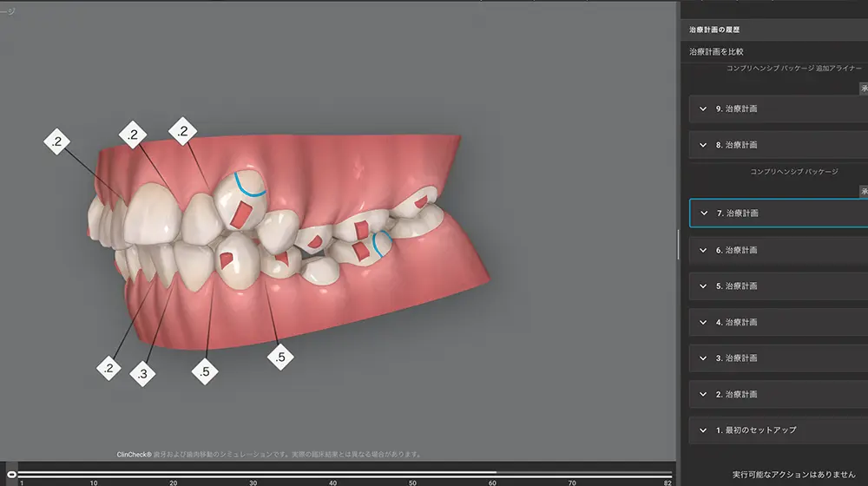Click the chevron icon beside 2. 治療計画

point(703,394)
